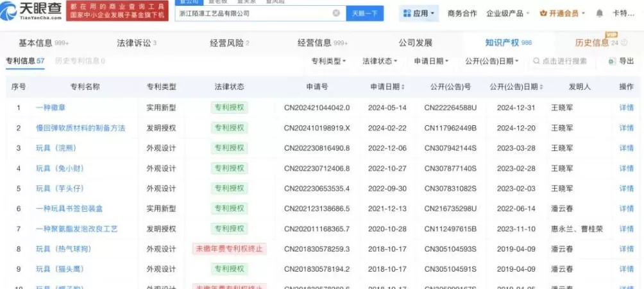Image resolution: width=644 pixels, height=289 pixels.
Task: Open patent 玩具（猫头鹰）
Action: click(x=60, y=269)
